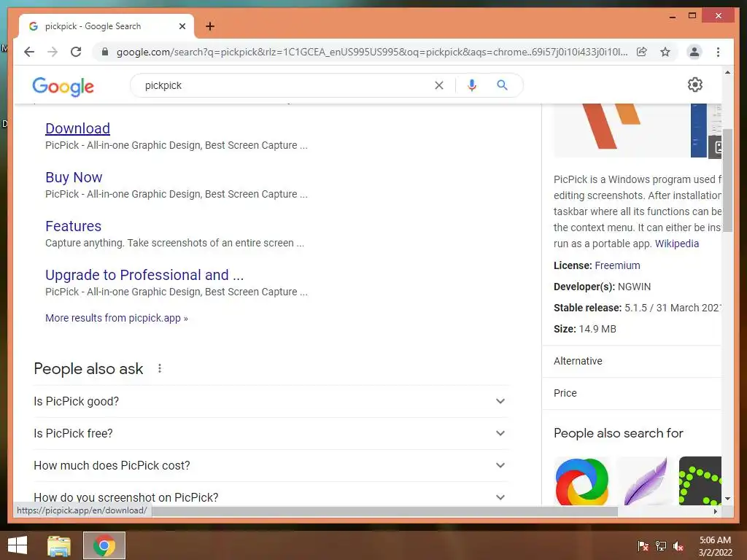Bookmark this page with the star icon
Viewport: 747px width, 560px height.
(x=665, y=52)
